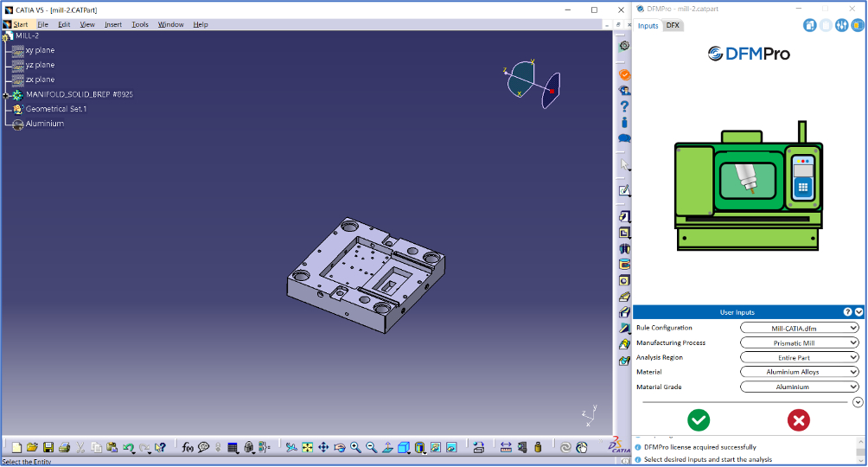Click the 3D compass in the viewport

coord(533,84)
